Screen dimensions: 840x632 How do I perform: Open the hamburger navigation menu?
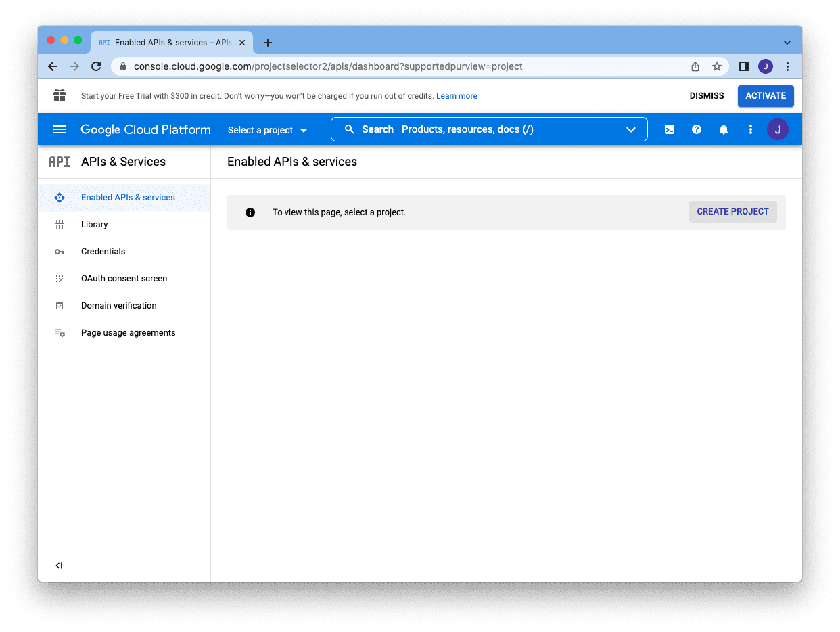coord(60,129)
